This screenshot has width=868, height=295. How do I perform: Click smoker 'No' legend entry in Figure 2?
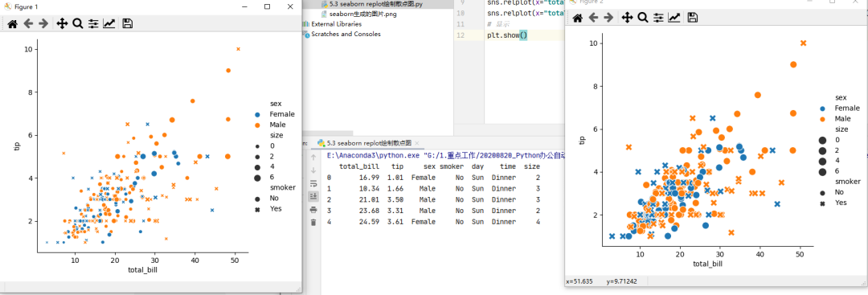[838, 192]
